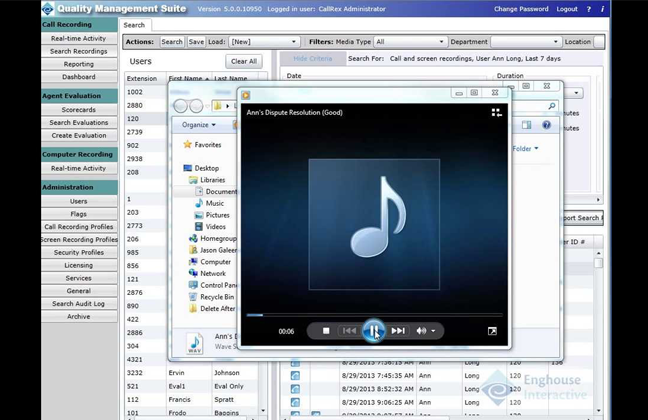
Task: Click the WAV file icon in details pane
Action: pyautogui.click(x=195, y=343)
